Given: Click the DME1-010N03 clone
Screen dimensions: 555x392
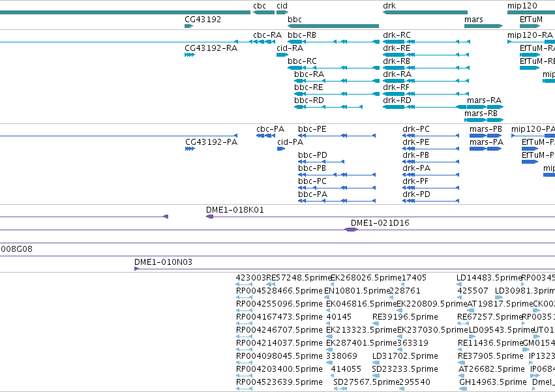Looking at the screenshot, I should click(345, 269).
